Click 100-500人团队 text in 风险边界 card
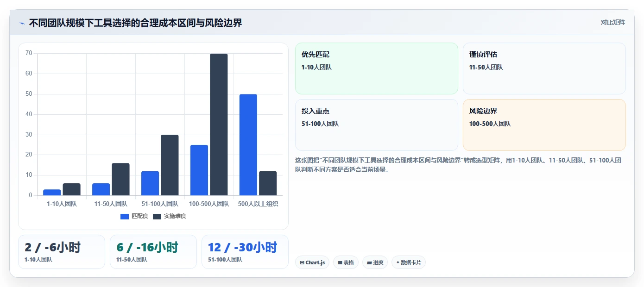644x287 pixels. 490,124
